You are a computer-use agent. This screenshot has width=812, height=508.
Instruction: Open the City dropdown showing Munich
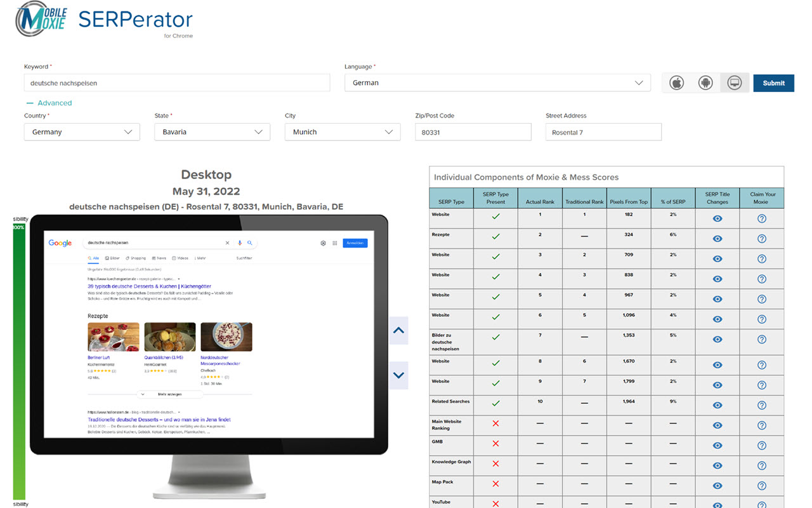pyautogui.click(x=343, y=132)
